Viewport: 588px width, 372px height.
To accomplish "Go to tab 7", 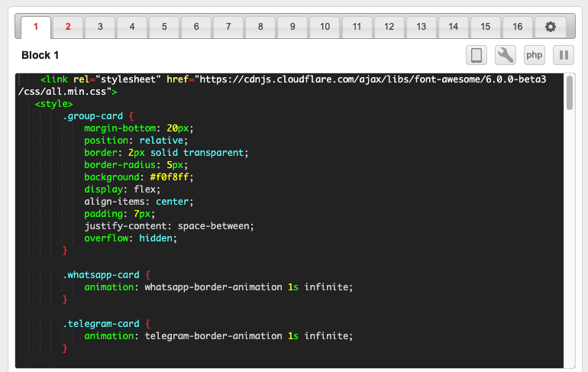I will point(228,27).
